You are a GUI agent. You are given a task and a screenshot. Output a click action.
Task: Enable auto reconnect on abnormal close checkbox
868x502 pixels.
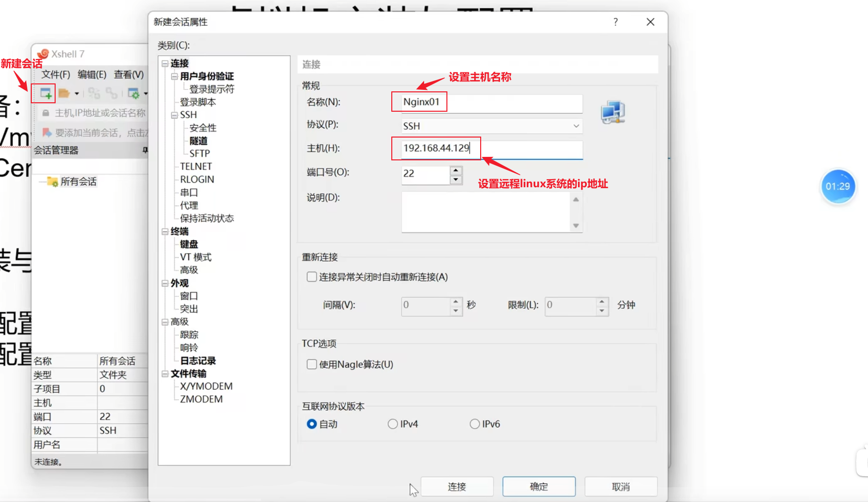coord(312,277)
